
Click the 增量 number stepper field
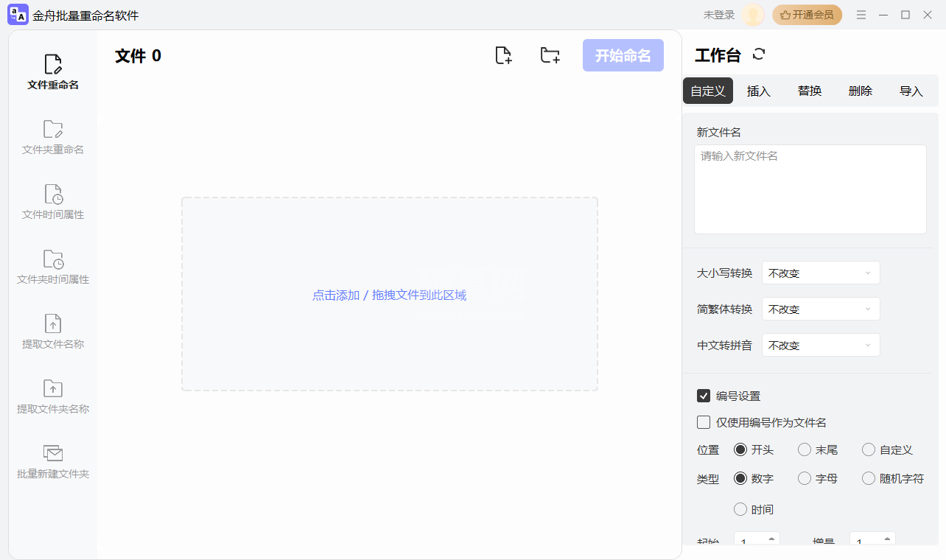click(872, 539)
